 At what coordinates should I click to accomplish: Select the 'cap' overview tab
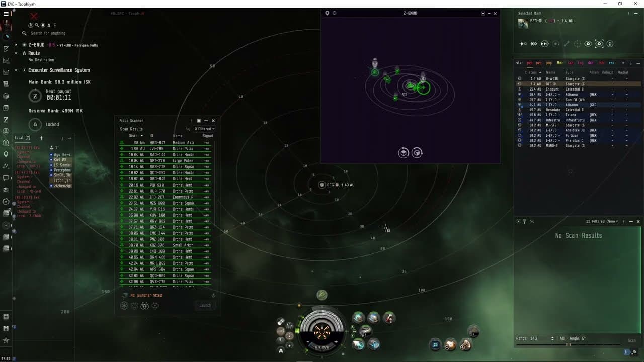[570, 63]
